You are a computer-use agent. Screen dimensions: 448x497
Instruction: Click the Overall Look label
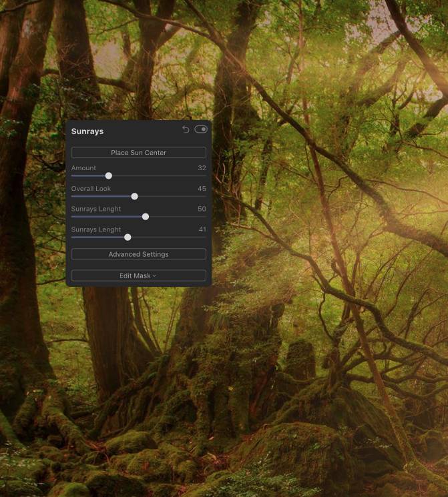[91, 189]
